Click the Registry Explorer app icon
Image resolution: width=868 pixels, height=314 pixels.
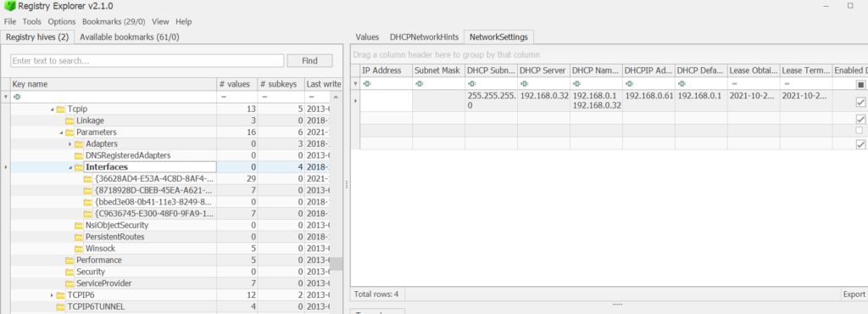pyautogui.click(x=9, y=6)
